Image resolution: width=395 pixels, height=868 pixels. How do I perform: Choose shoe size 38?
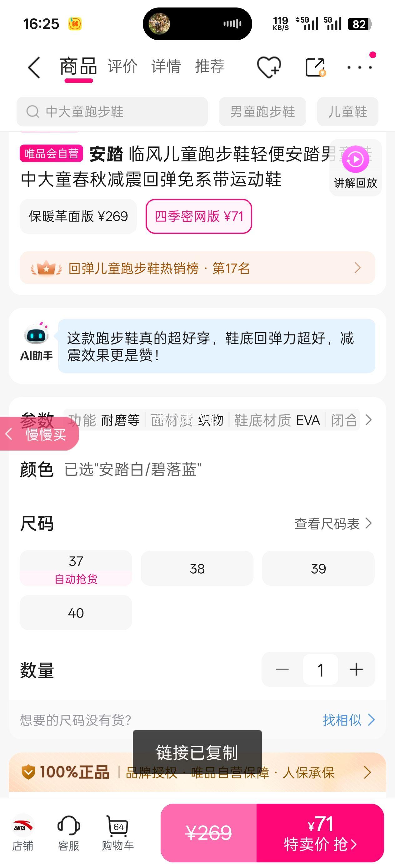point(197,569)
